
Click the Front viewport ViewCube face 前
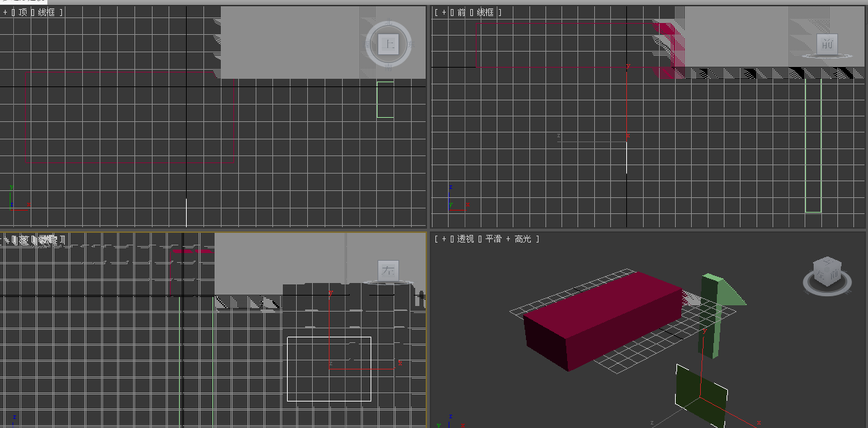827,44
